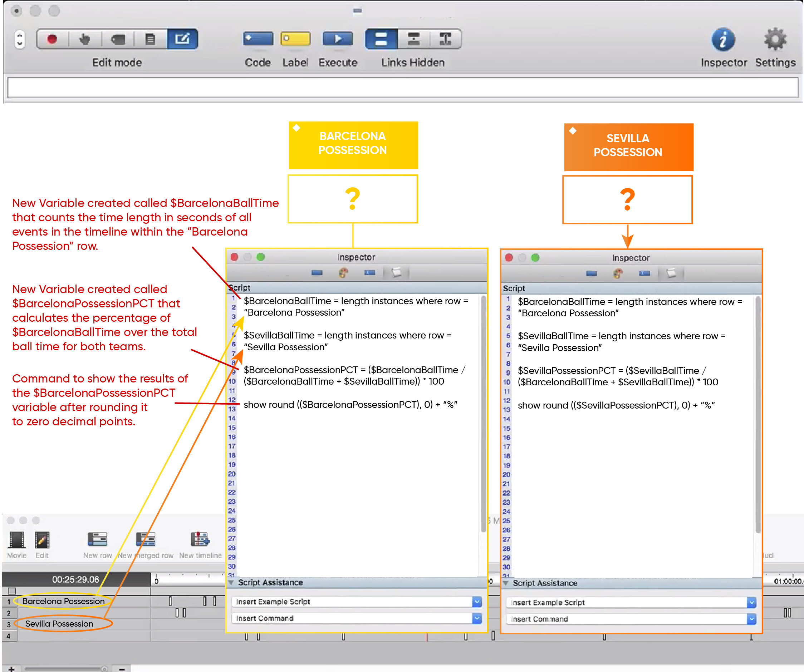
Task: Click the yellow BARCELONA POSSESSION code button
Action: pyautogui.click(x=353, y=145)
